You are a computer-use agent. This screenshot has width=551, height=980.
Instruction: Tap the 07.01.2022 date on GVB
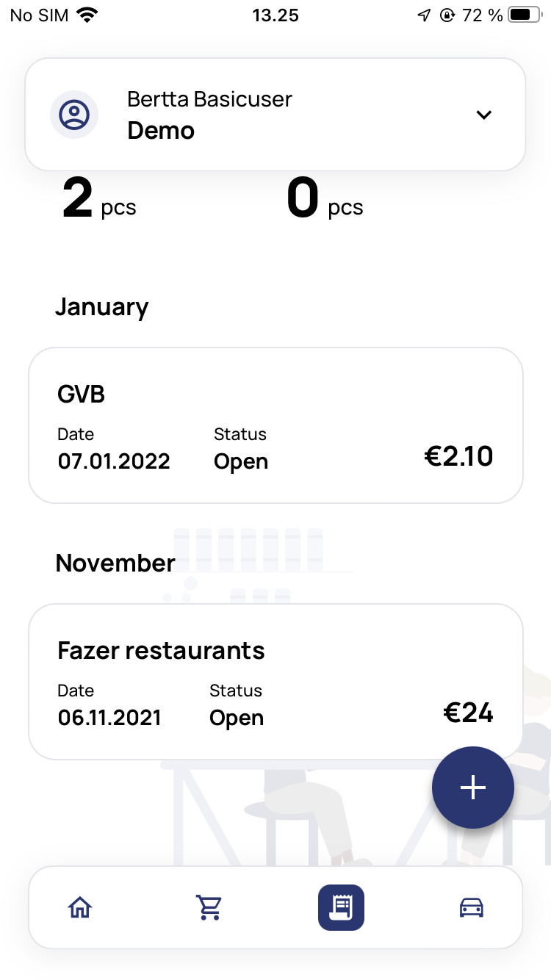(114, 462)
